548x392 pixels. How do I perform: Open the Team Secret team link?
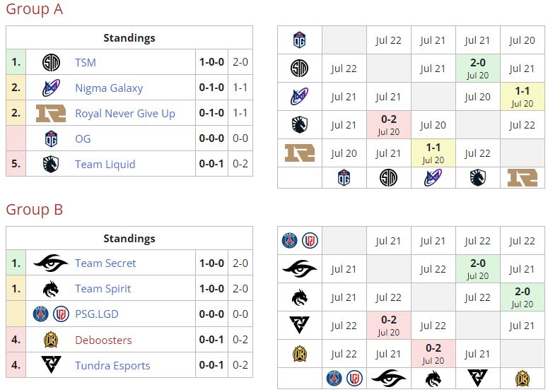click(105, 263)
